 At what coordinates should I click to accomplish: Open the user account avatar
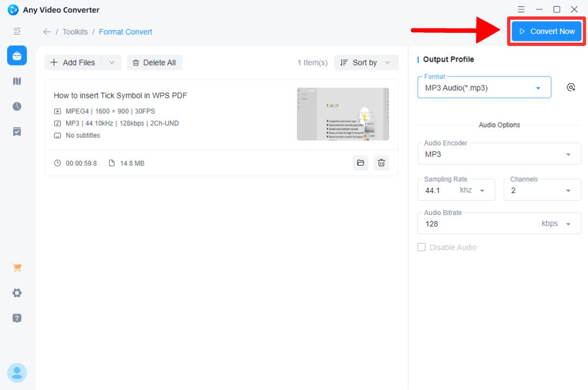pos(17,372)
